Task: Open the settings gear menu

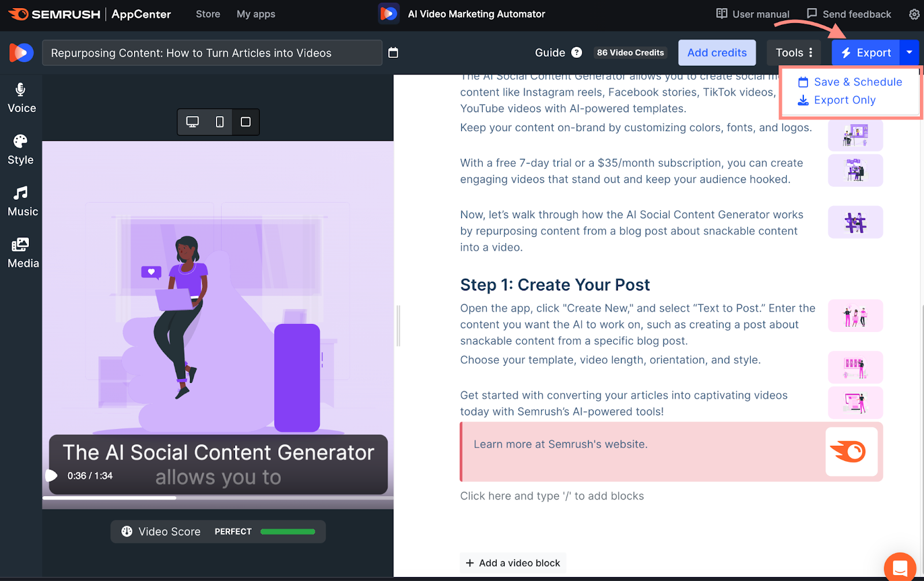Action: point(914,14)
